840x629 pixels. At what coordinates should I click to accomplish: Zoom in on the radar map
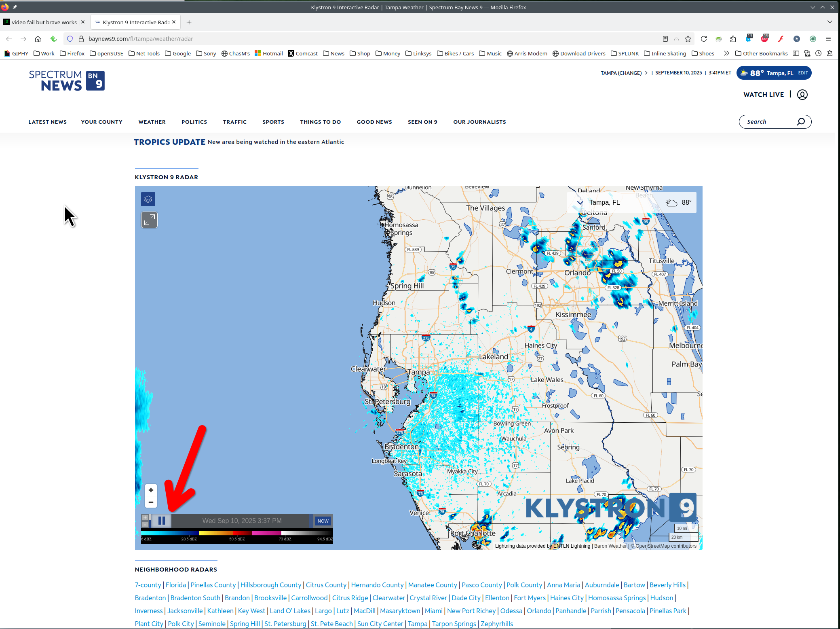point(151,490)
